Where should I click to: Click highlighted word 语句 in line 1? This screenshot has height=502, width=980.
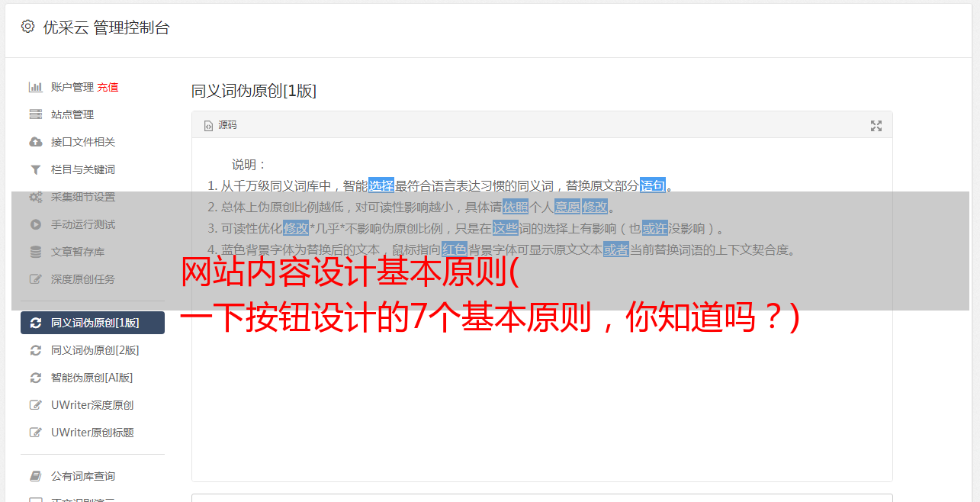[652, 185]
